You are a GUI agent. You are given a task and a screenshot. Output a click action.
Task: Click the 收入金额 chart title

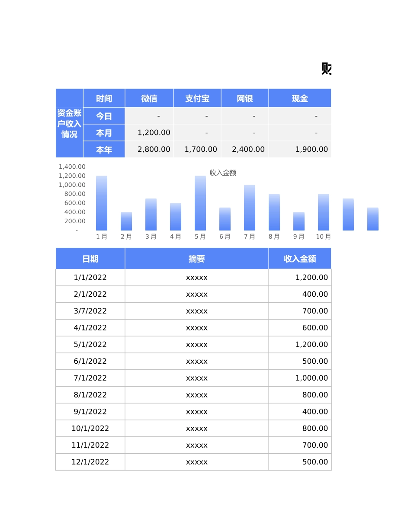[222, 172]
